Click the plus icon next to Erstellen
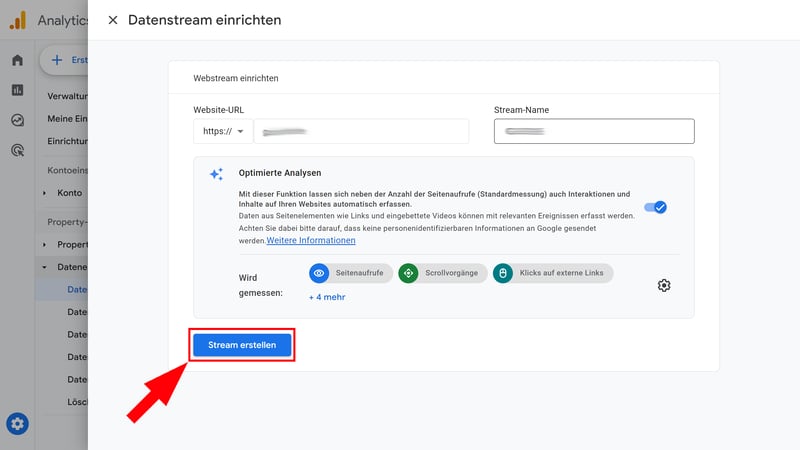 point(57,60)
